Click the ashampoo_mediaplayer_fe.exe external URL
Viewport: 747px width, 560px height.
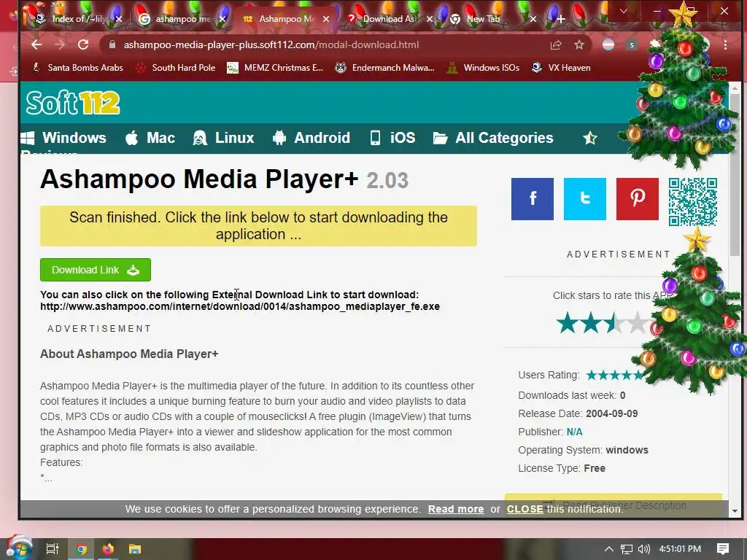click(239, 306)
